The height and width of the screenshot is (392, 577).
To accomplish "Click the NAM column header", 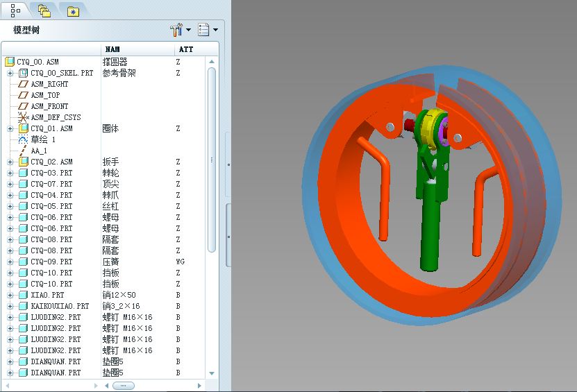I will [x=112, y=49].
